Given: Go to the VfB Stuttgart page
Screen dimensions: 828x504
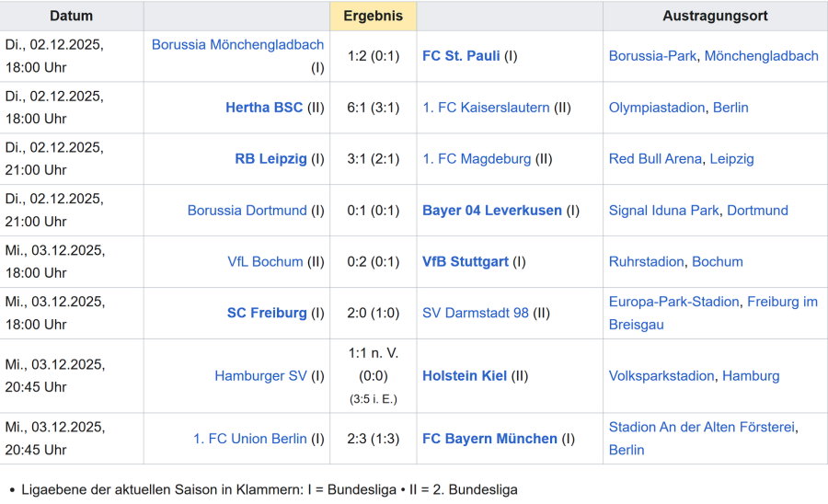Looking at the screenshot, I should click(x=465, y=261).
